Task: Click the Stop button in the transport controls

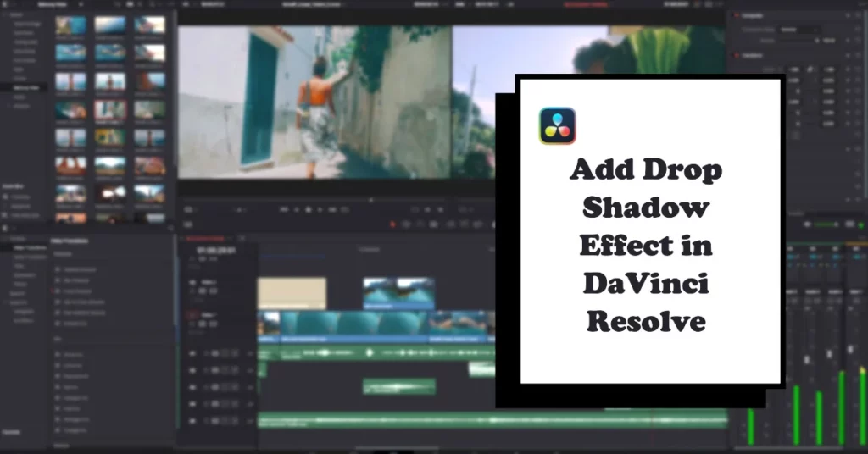Action: 309,210
